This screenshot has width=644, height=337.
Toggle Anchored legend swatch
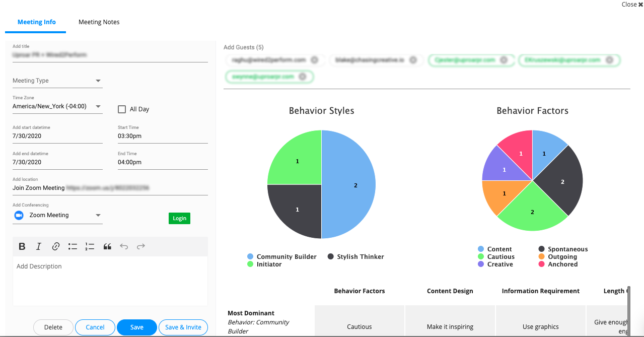[541, 264]
